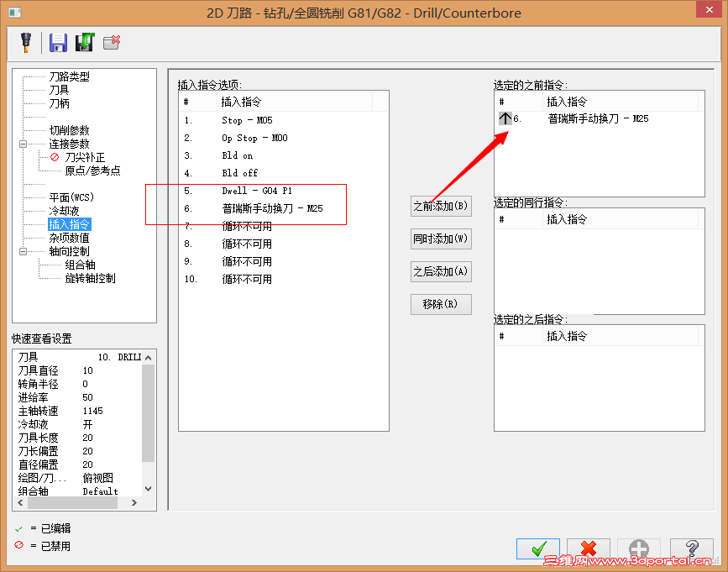Click the delete parameters toolbar icon
The height and width of the screenshot is (572, 728).
pos(111,42)
